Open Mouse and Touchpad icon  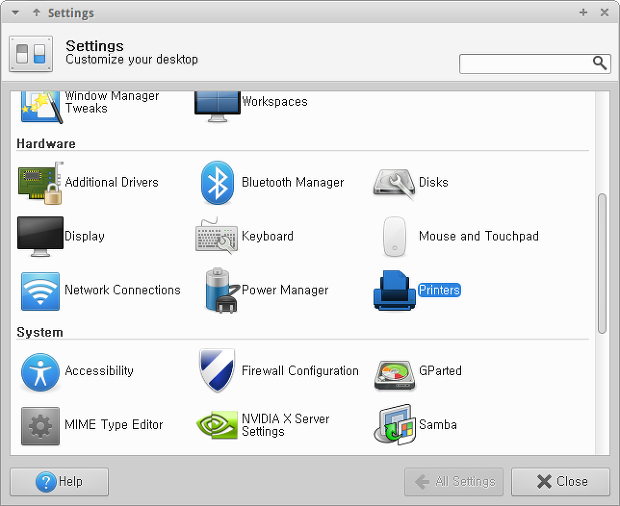pyautogui.click(x=394, y=236)
